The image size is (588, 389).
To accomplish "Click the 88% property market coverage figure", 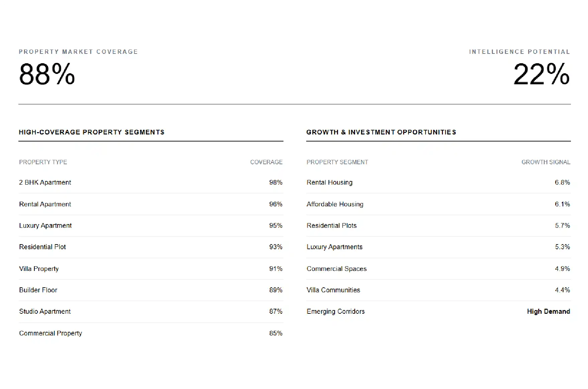I will (47, 74).
